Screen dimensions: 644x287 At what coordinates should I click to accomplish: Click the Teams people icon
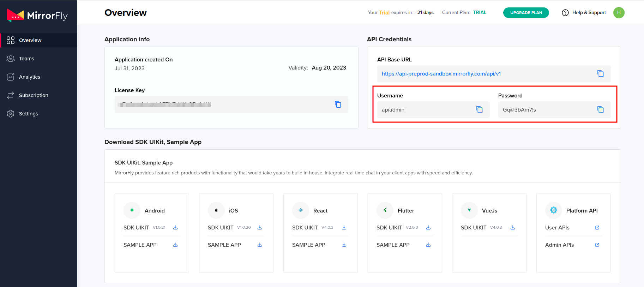click(x=11, y=59)
